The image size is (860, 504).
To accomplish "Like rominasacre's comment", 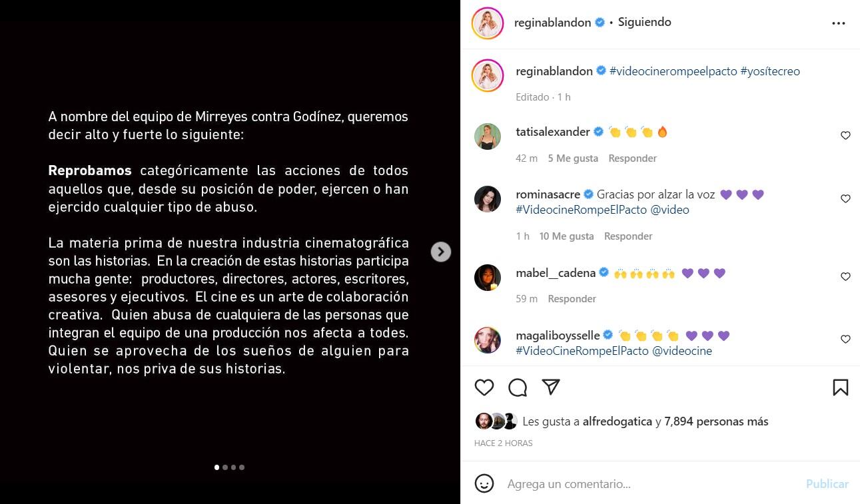I will [x=845, y=199].
